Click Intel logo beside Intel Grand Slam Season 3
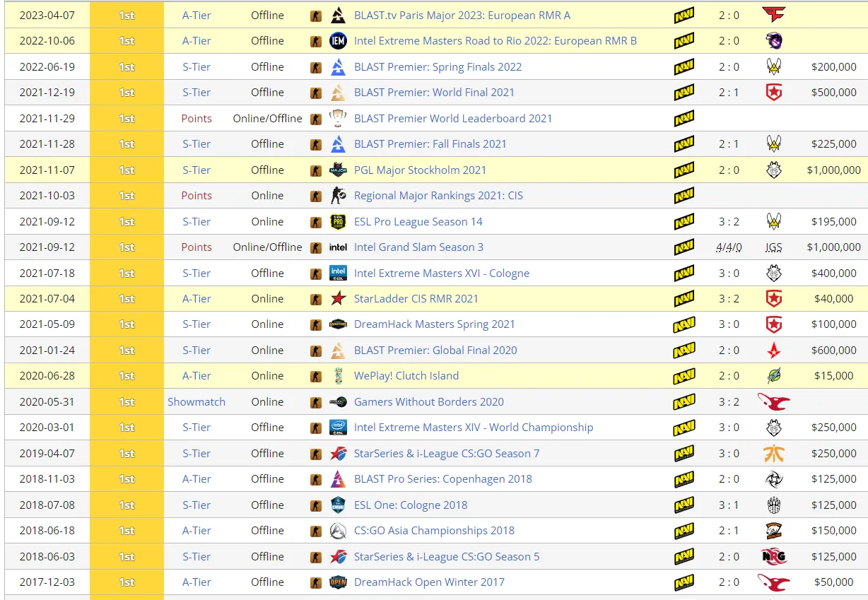The height and width of the screenshot is (600, 868). click(338, 247)
